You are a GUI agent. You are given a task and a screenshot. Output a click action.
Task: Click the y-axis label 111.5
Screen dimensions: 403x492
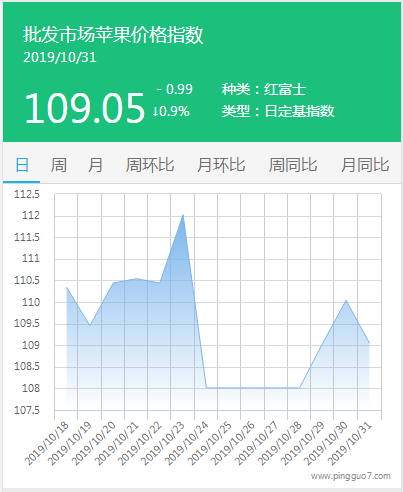coord(27,237)
